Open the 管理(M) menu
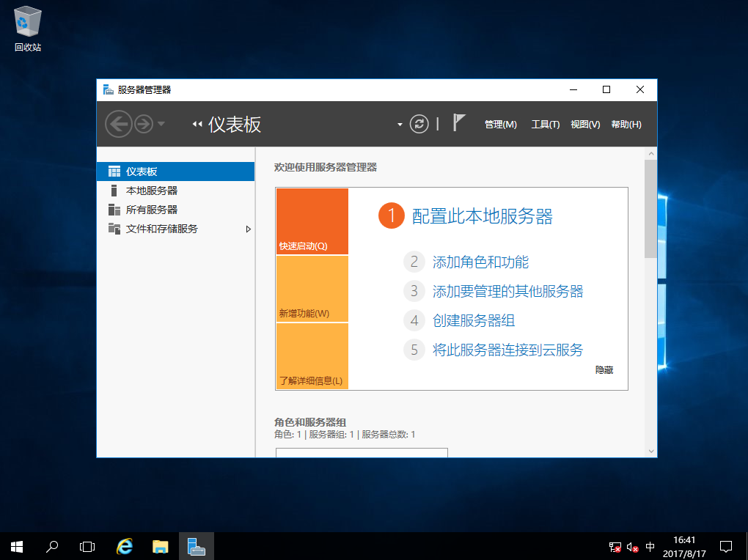748x560 pixels. [x=500, y=125]
